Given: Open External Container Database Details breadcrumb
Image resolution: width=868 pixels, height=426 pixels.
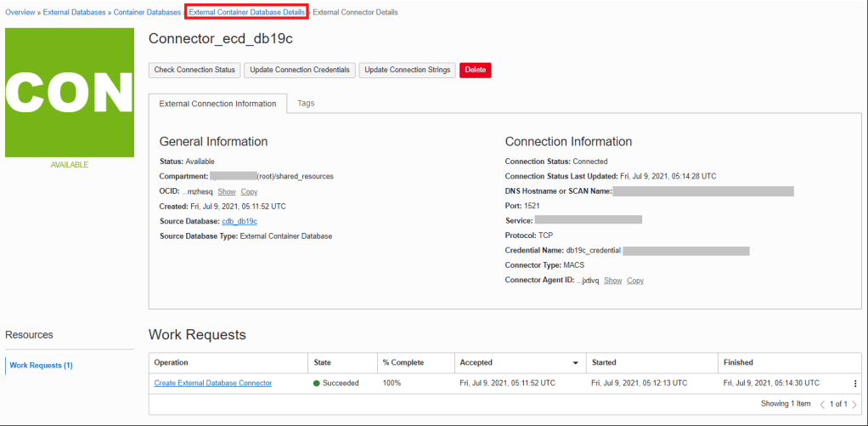Looking at the screenshot, I should click(x=247, y=13).
